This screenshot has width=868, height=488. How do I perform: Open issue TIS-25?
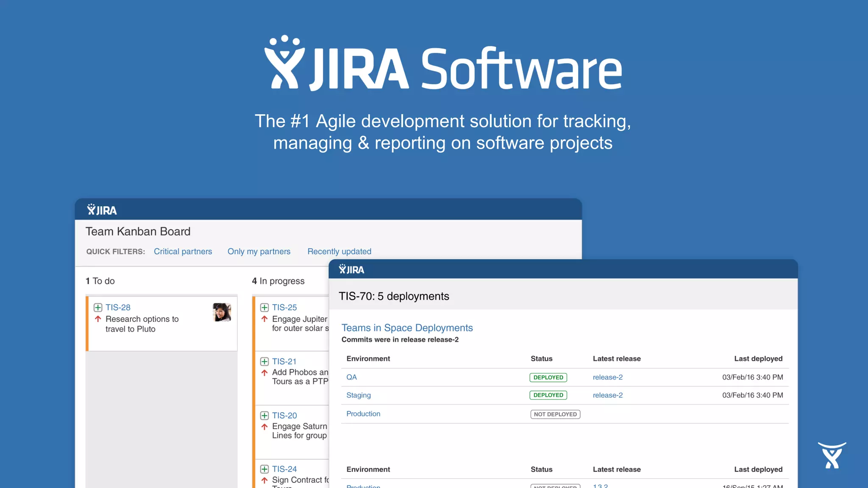point(284,308)
